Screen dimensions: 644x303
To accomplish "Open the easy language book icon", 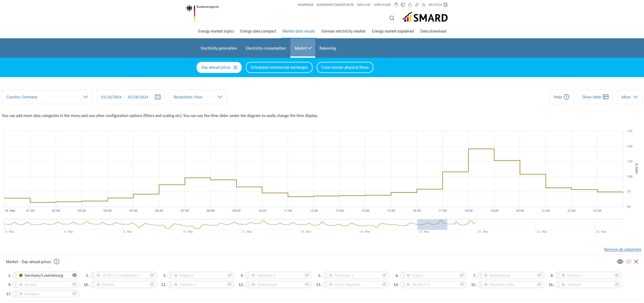I will pos(403,5).
